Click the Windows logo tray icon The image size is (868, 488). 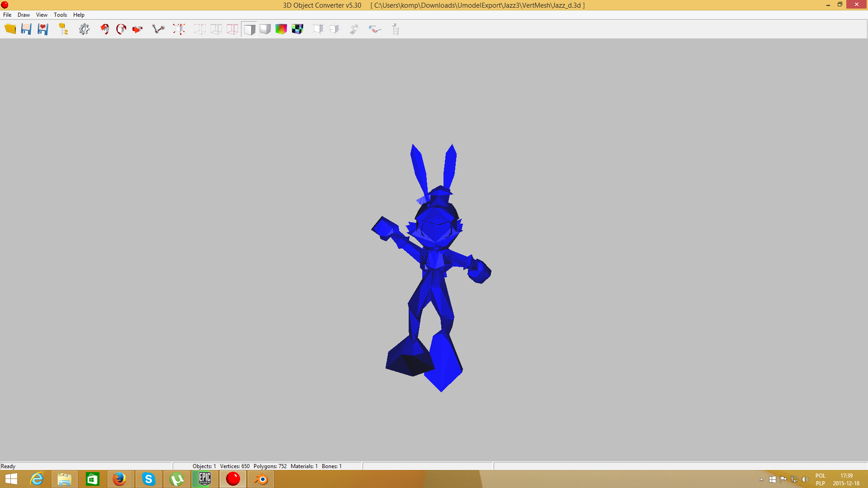[x=772, y=479]
